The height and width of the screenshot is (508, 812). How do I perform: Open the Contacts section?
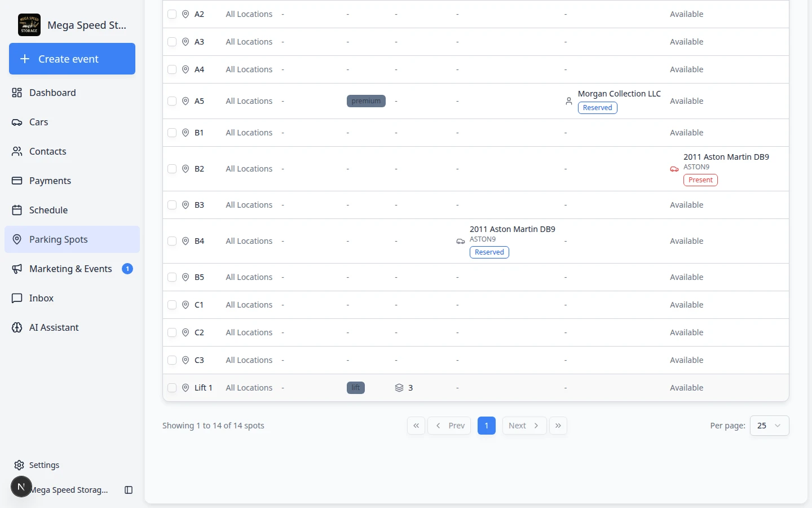pyautogui.click(x=72, y=151)
